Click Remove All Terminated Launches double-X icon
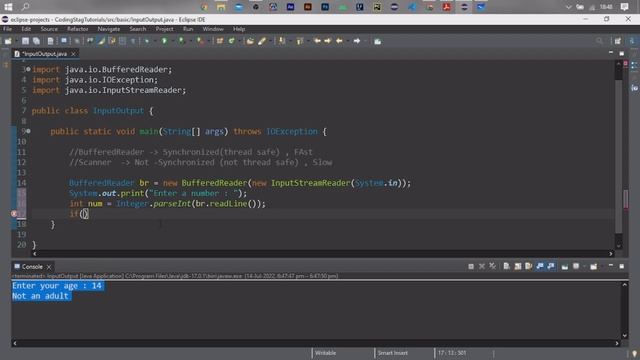 493,266
